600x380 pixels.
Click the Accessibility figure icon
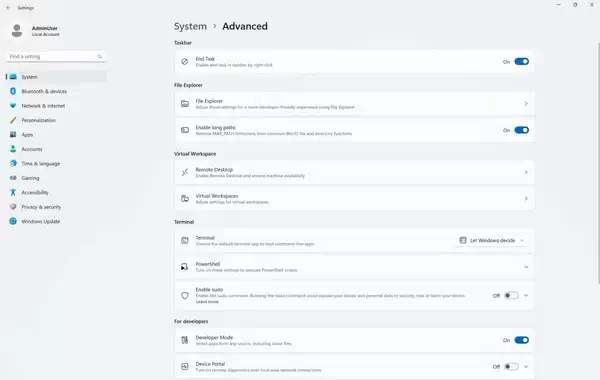(13, 192)
